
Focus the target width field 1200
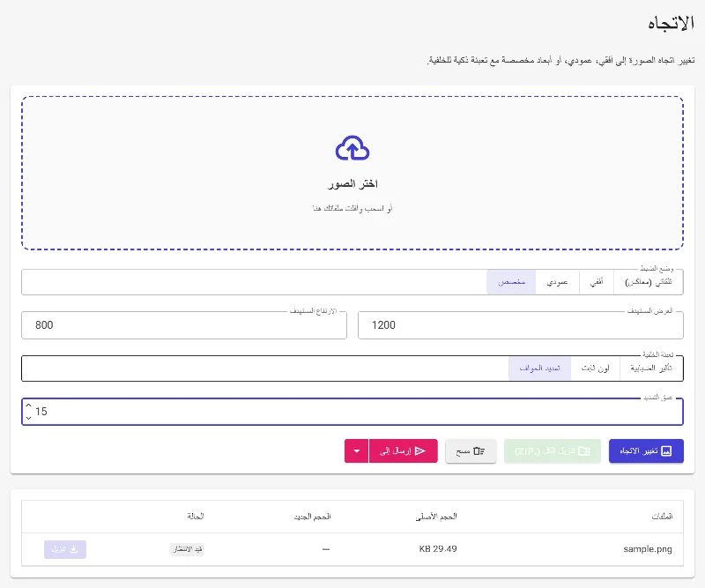pyautogui.click(x=521, y=324)
